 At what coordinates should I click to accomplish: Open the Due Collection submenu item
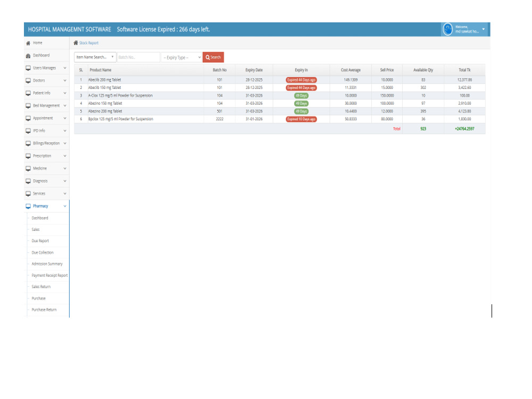point(43,253)
